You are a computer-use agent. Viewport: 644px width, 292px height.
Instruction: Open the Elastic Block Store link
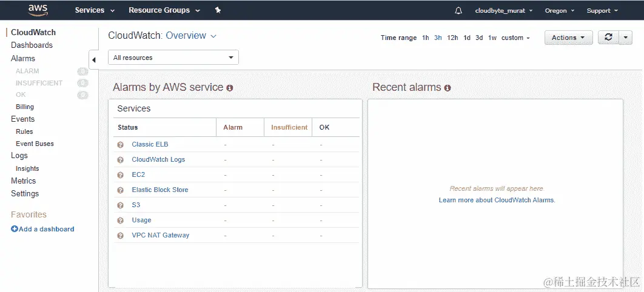(x=159, y=190)
